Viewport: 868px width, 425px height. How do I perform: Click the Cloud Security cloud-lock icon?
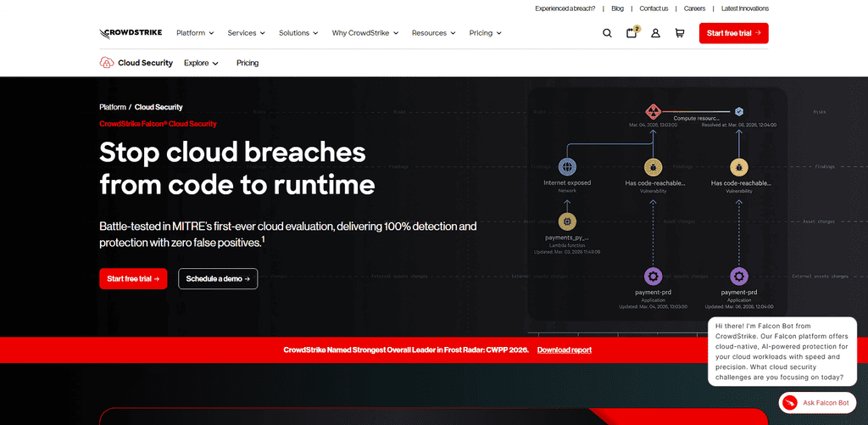click(107, 63)
